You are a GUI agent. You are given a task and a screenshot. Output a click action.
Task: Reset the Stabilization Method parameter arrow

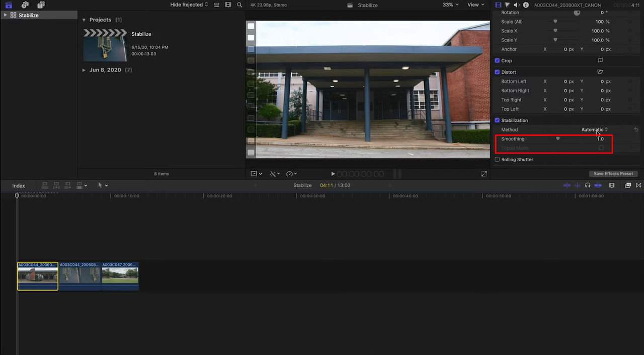tap(636, 130)
